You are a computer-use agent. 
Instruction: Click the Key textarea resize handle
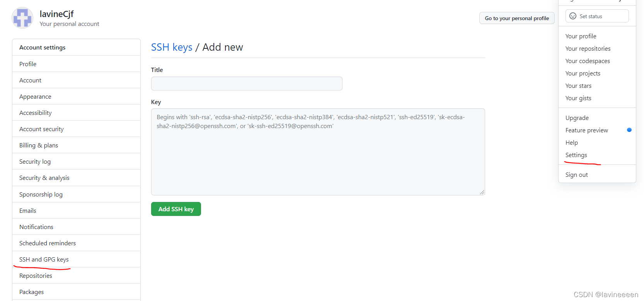click(x=482, y=192)
